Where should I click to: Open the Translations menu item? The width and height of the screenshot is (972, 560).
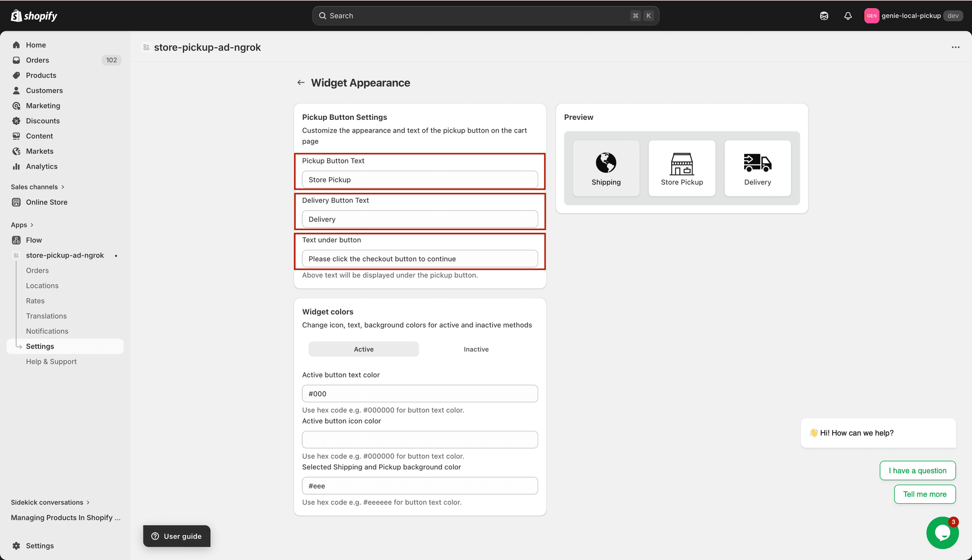[46, 316]
